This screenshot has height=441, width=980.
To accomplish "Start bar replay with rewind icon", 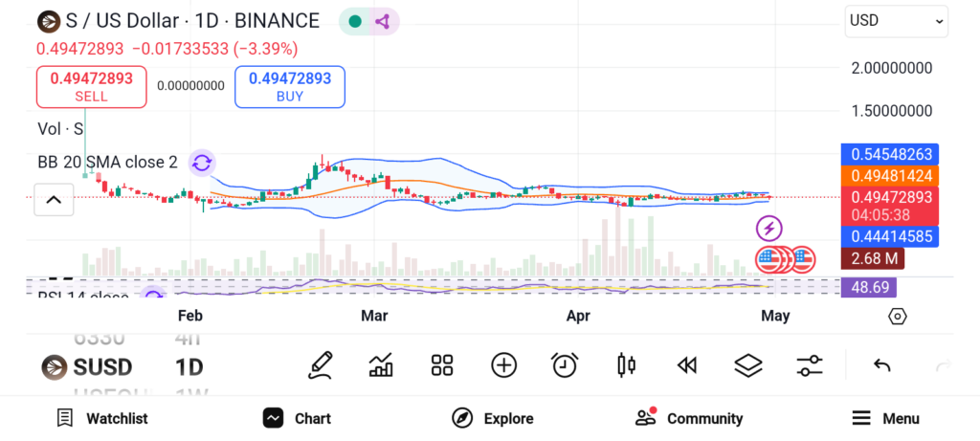I will [686, 364].
